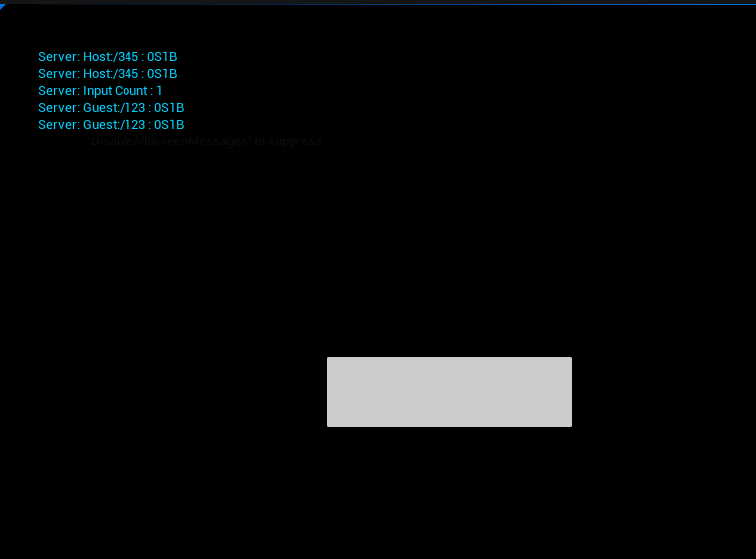Select the first 'Server: Host:/345 : 0S1B' line
This screenshot has height=559, width=756.
click(108, 57)
